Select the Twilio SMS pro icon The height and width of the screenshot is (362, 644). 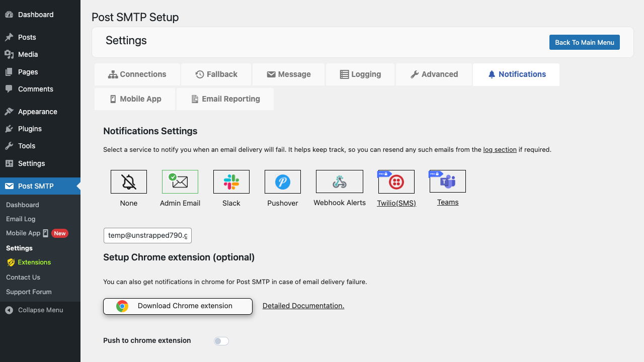[x=396, y=182]
